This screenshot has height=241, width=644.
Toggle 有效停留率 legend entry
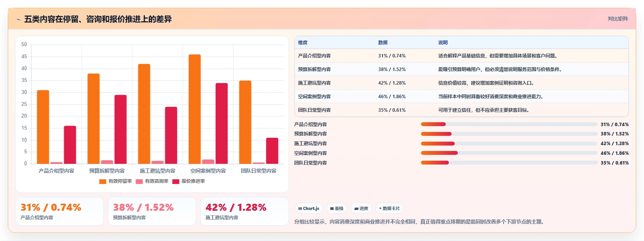coord(116,181)
